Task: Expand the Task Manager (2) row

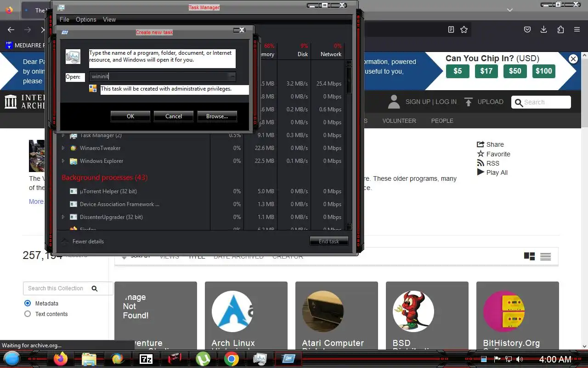Action: tap(63, 135)
